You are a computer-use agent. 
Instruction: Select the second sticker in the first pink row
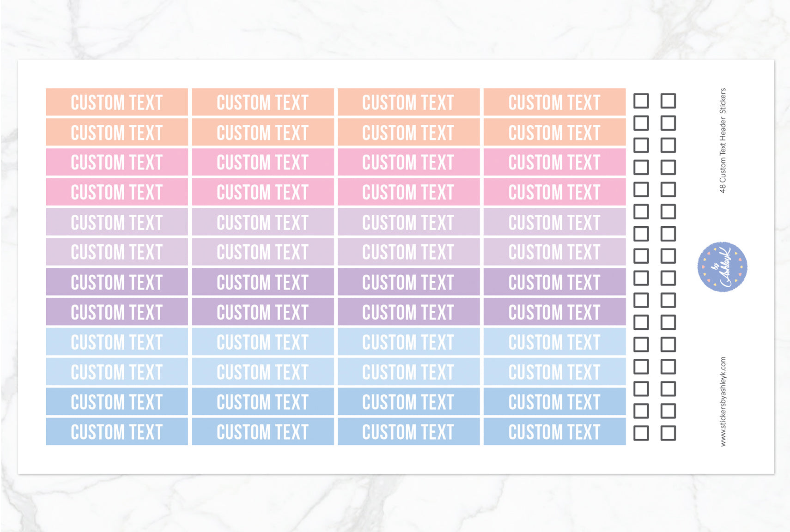tap(262, 162)
